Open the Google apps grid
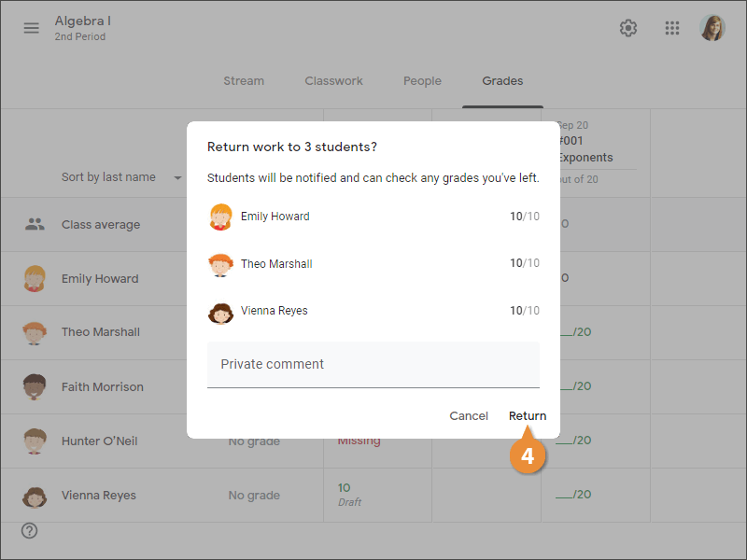Image resolution: width=747 pixels, height=560 pixels. pos(672,28)
